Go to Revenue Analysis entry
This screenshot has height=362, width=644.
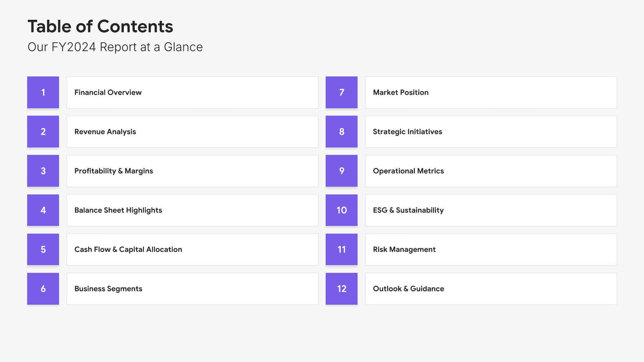(x=192, y=131)
